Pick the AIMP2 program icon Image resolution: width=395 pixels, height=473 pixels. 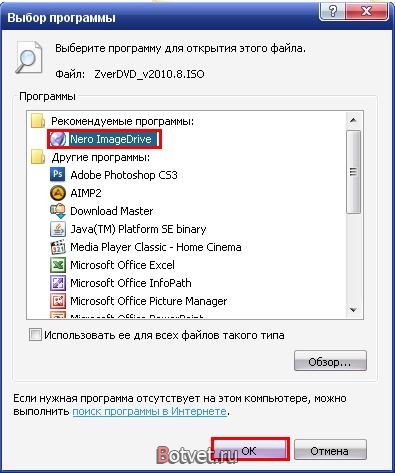[x=57, y=193]
